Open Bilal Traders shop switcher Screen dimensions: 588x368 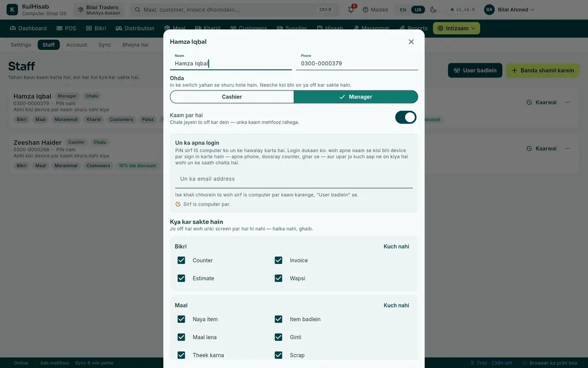100,10
